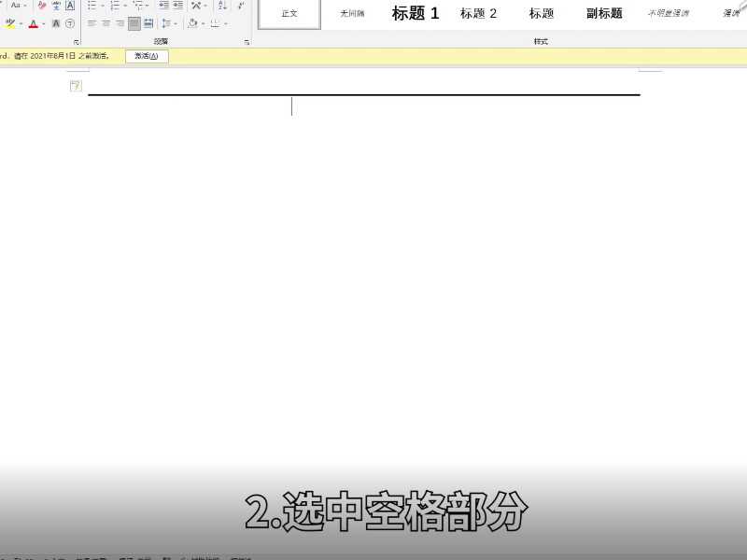Screen dimensions: 747x560
Task: Apply the 标题 1 style from the gallery
Action: pyautogui.click(x=415, y=13)
